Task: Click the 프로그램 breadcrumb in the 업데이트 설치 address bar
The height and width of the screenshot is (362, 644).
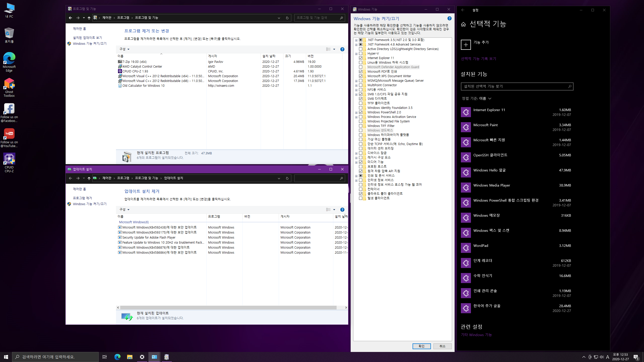Action: (123, 178)
